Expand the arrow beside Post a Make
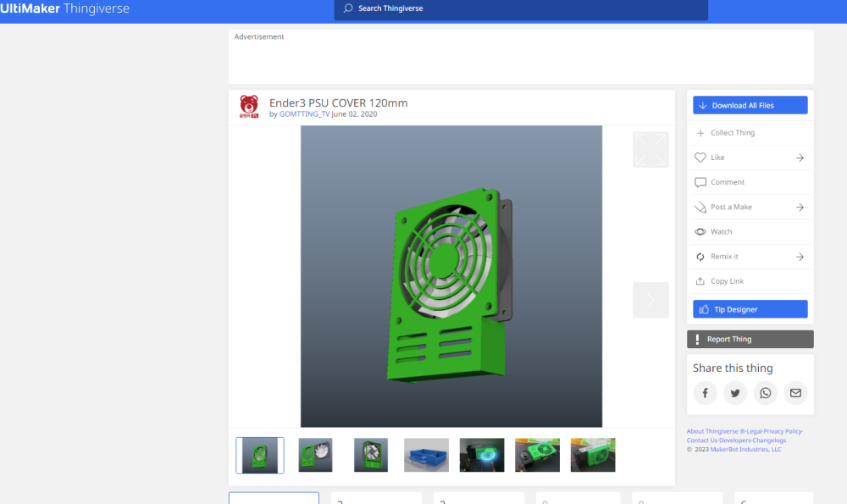The width and height of the screenshot is (847, 504). pyautogui.click(x=800, y=208)
